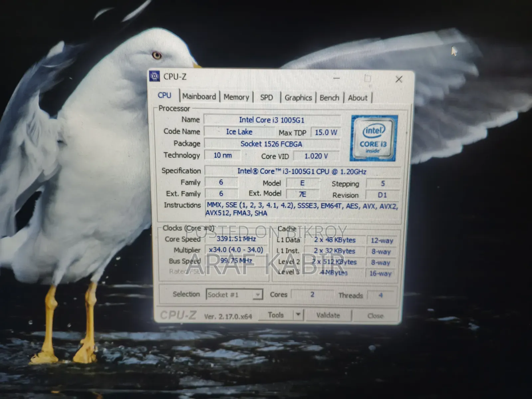Switch to the CPU tab
The width and height of the screenshot is (532, 399).
pyautogui.click(x=164, y=95)
